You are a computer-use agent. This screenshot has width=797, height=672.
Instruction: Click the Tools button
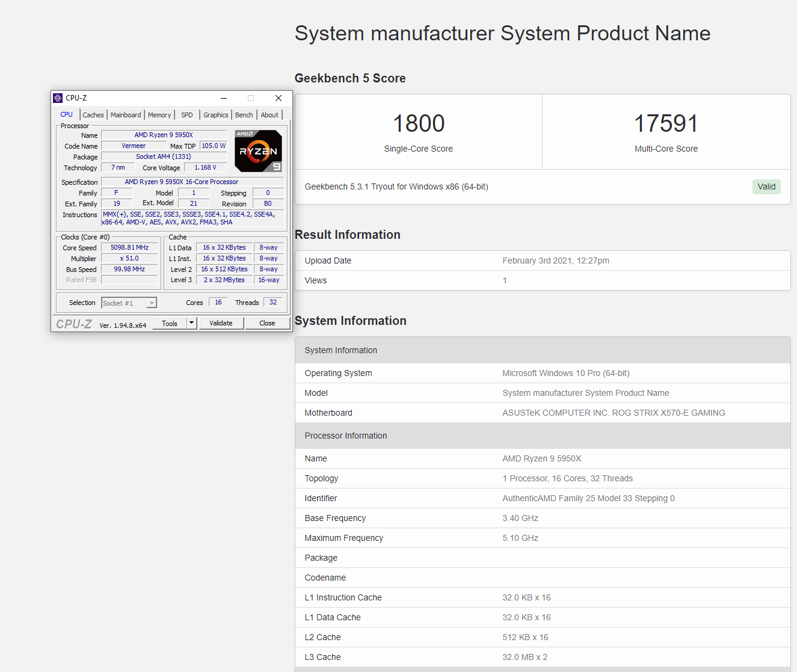[x=170, y=323]
